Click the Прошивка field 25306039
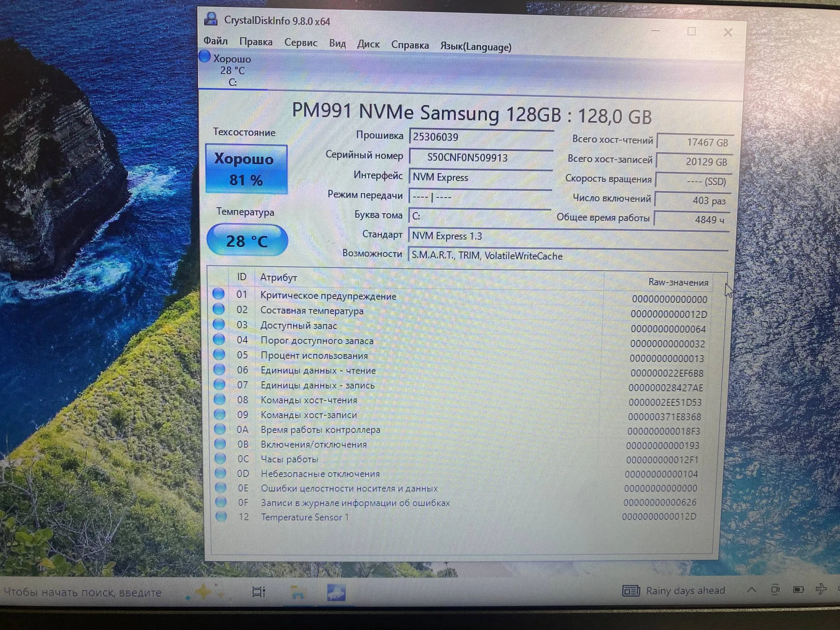 [x=481, y=137]
